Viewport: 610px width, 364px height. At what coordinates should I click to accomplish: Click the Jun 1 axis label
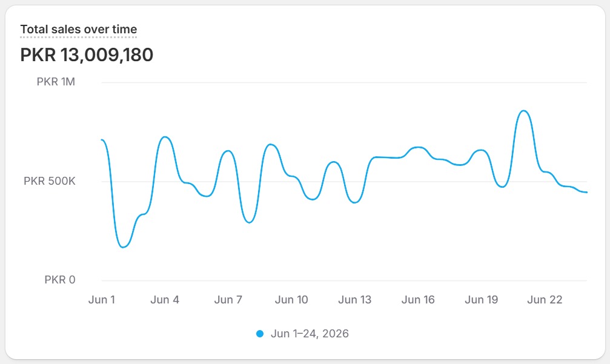coord(102,300)
